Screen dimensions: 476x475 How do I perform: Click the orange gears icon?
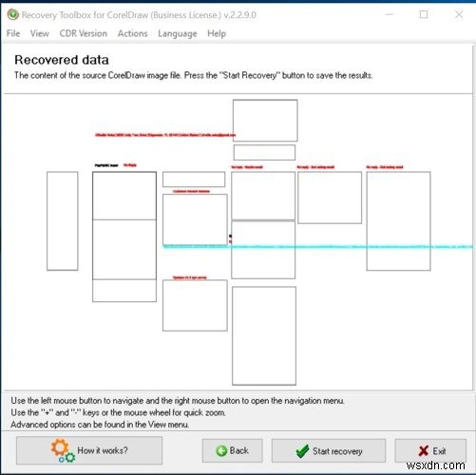(x=63, y=450)
